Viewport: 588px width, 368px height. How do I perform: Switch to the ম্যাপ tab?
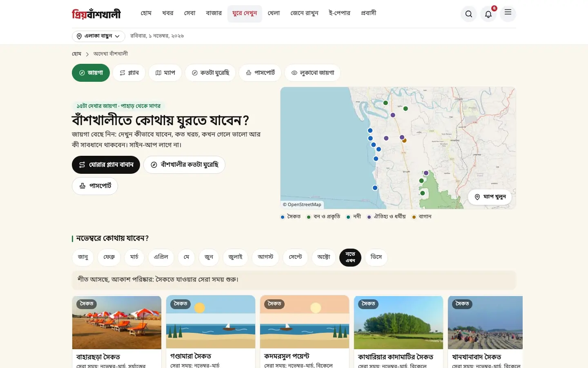coord(165,73)
